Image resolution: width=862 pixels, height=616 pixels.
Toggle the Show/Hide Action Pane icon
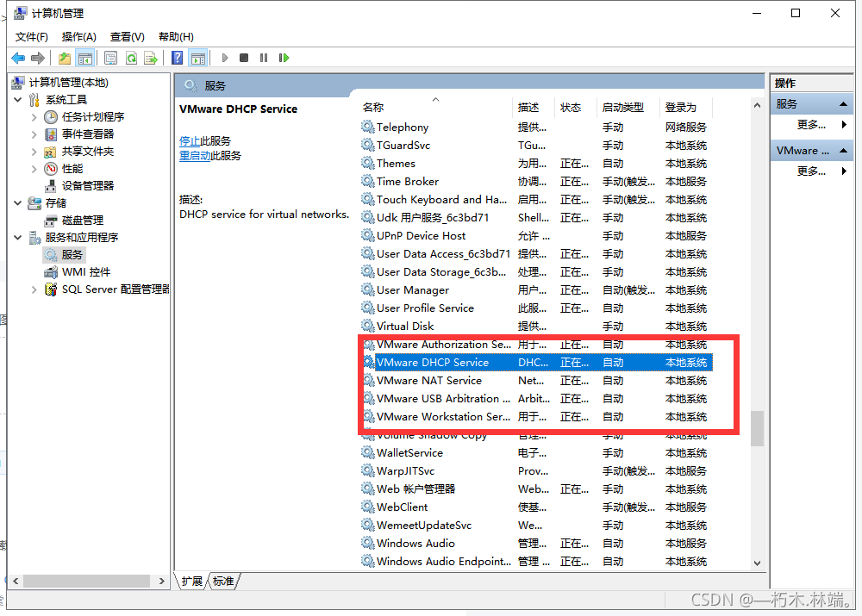click(198, 58)
